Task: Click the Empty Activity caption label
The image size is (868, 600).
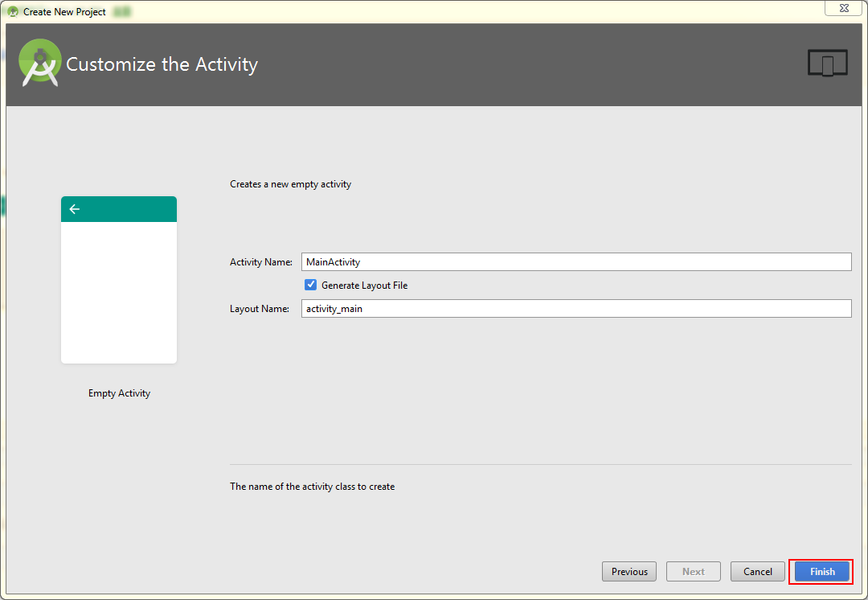Action: click(119, 393)
